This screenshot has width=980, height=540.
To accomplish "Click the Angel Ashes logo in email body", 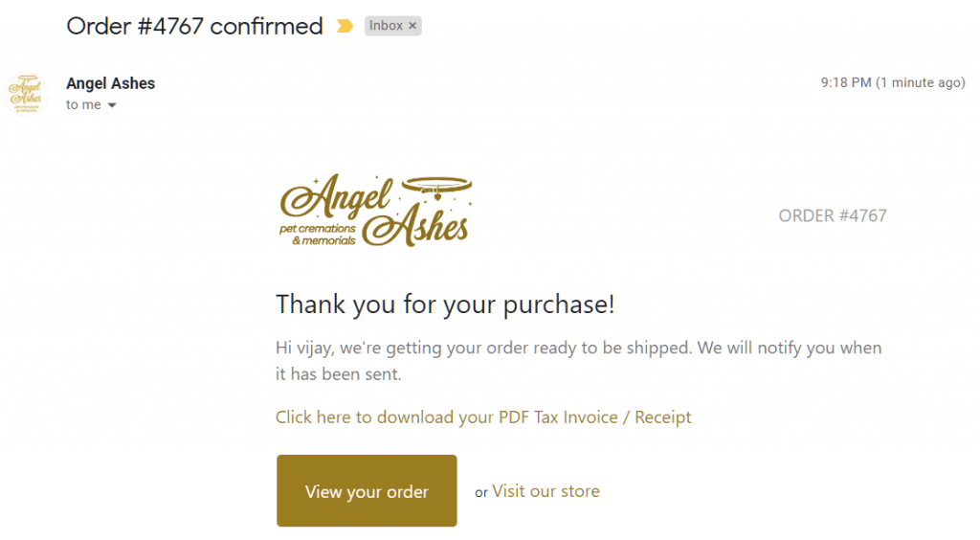I will (x=374, y=212).
